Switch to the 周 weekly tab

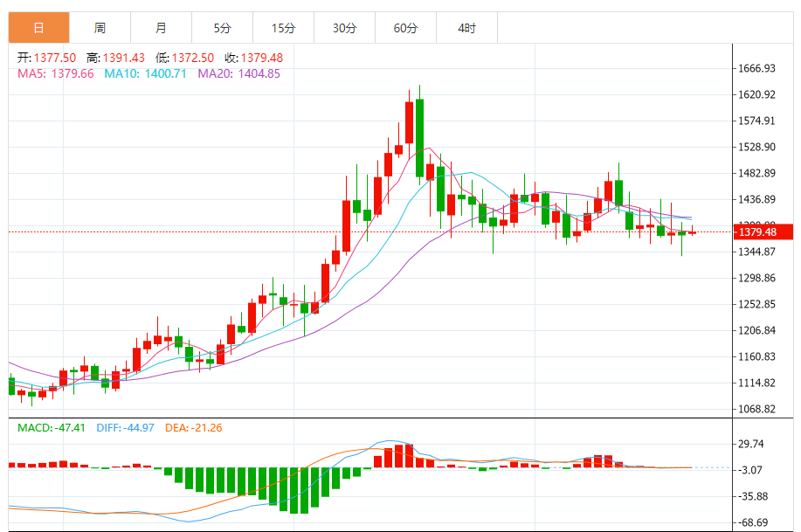pos(100,28)
